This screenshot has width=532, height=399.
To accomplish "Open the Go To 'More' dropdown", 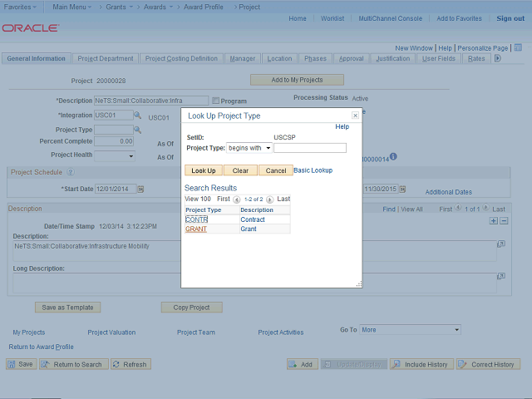I will 409,330.
